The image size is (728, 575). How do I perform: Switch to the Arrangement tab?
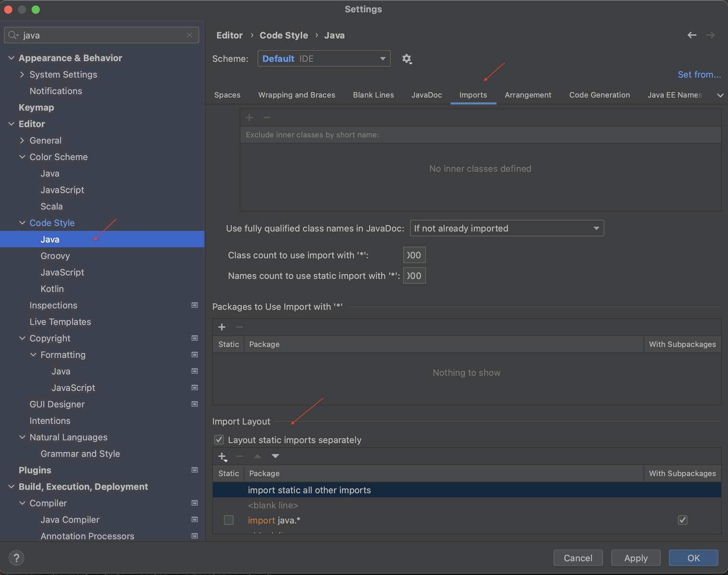[x=528, y=95]
